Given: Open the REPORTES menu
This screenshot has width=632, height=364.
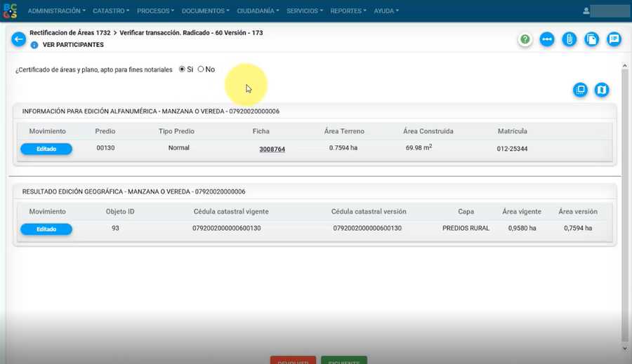Looking at the screenshot, I should click(349, 11).
